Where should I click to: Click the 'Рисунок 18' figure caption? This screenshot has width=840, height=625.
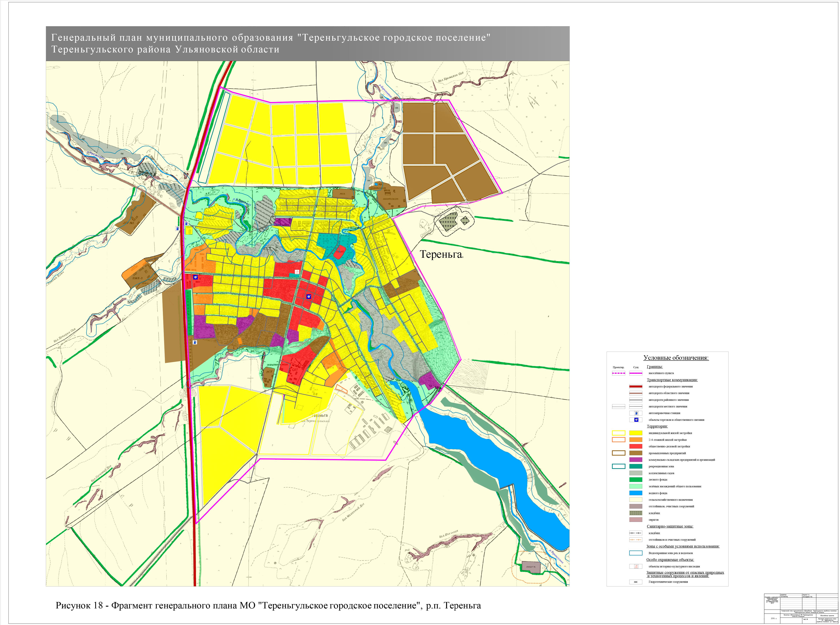tap(79, 606)
